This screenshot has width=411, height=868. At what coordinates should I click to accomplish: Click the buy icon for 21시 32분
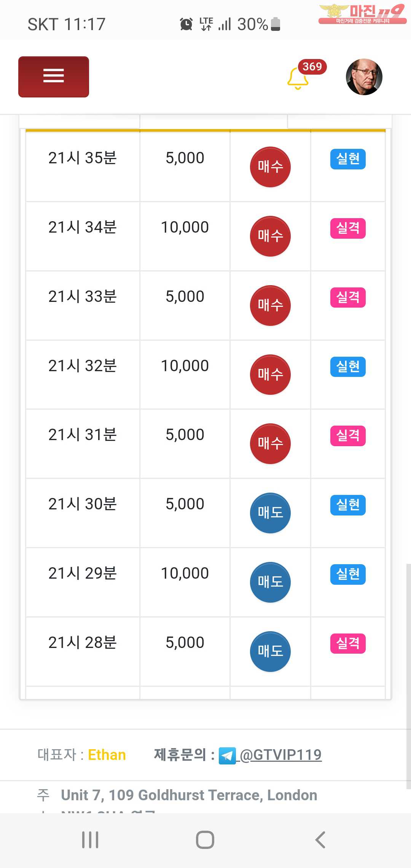pos(270,375)
